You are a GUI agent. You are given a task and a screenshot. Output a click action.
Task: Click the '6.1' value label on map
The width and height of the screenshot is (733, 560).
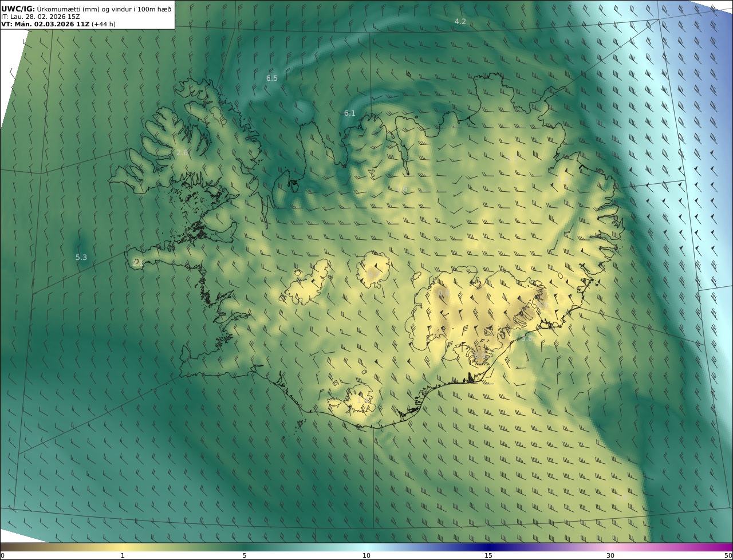tap(350, 113)
